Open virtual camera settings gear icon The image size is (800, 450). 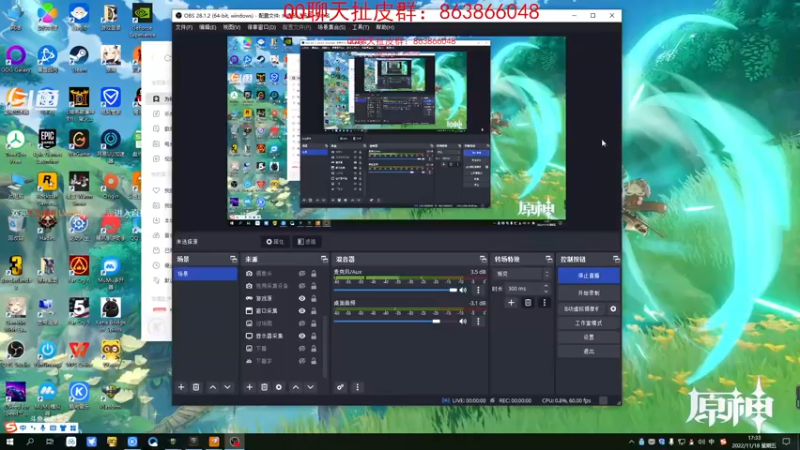613,309
